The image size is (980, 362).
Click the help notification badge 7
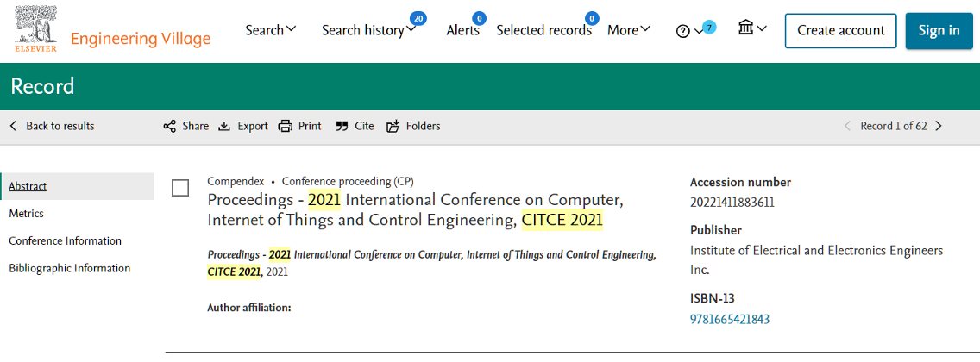click(x=709, y=27)
